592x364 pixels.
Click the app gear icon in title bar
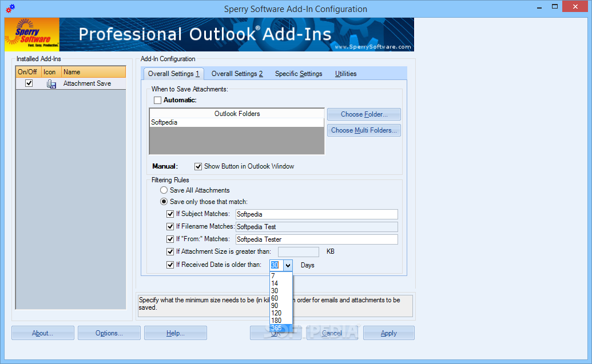[10, 9]
